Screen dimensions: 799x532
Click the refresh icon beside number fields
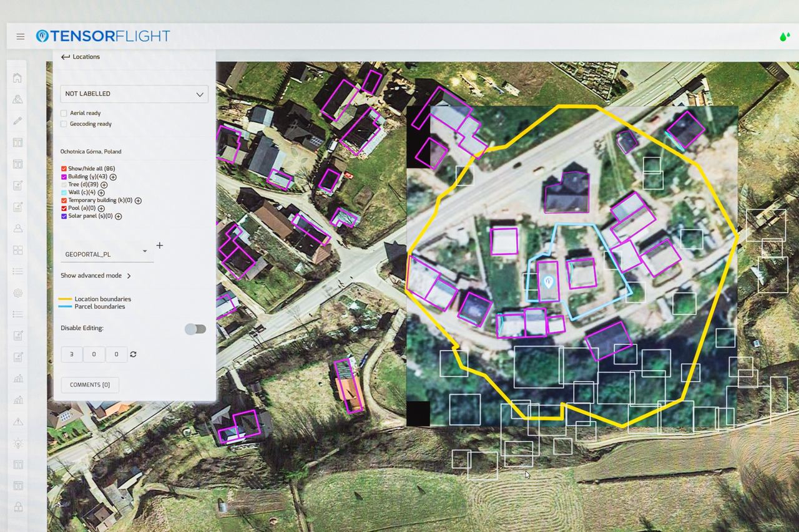tap(133, 354)
